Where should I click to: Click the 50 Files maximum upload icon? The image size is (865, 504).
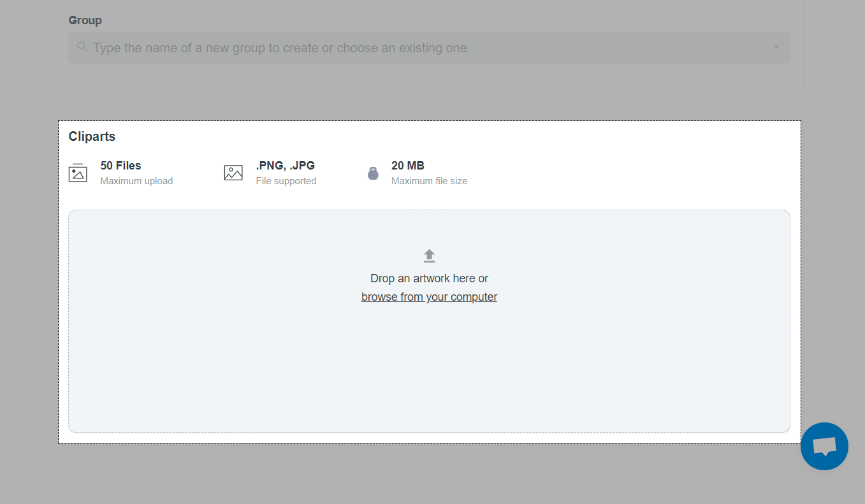tap(78, 173)
